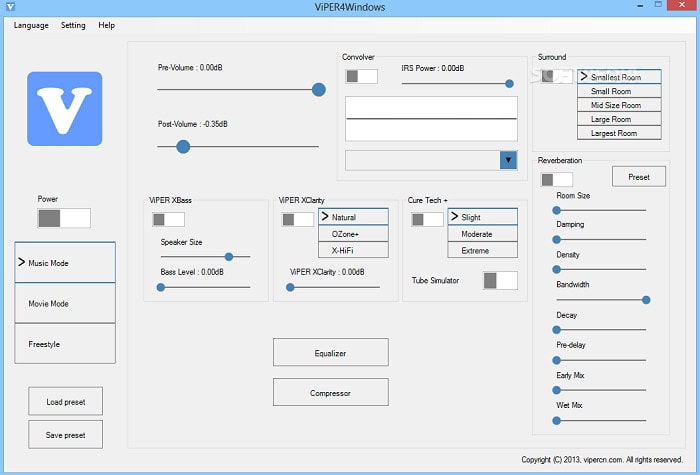
Task: Click the Copyright vipercn.com text
Action: (602, 459)
